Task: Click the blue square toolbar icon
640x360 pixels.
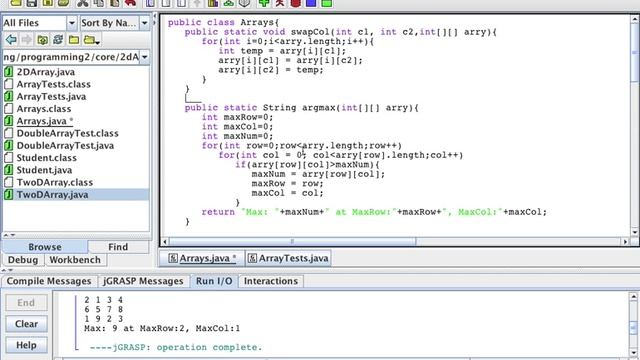Action: [311, 3]
